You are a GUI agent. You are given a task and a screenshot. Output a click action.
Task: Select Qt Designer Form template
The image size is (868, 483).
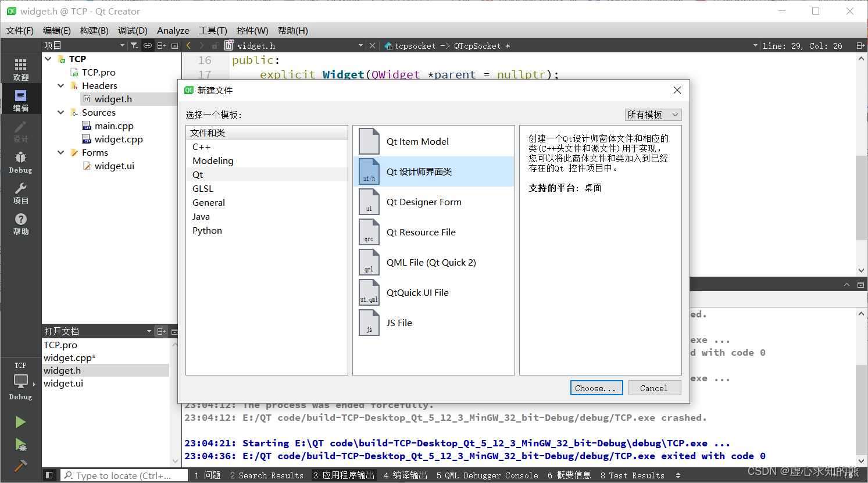pos(433,202)
